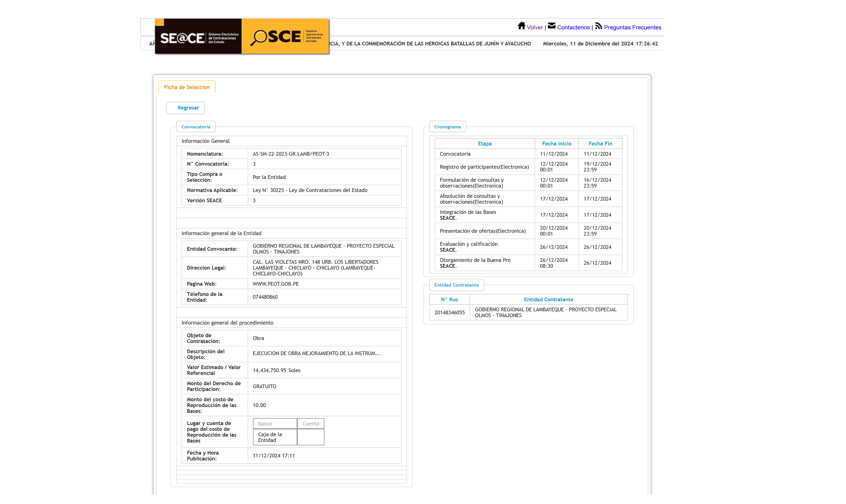Click the Convocatoria row in Cronograma
Viewport: 846px width, 504px height.
coord(528,154)
